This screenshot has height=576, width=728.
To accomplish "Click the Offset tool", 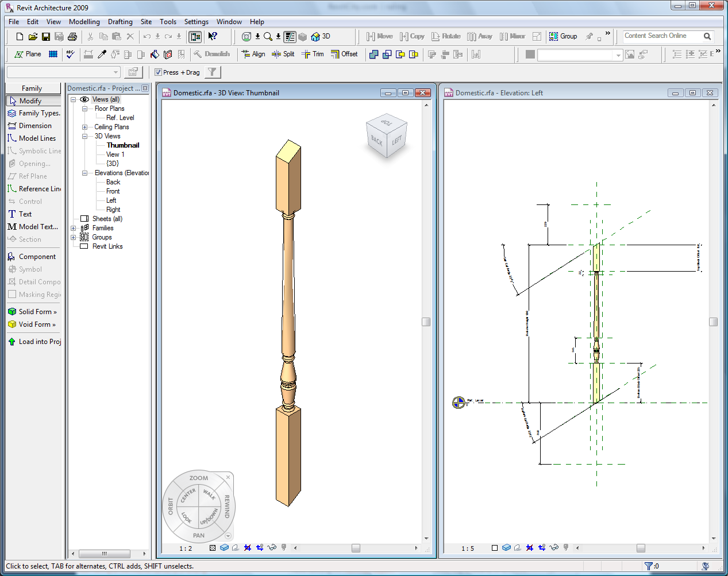I will tap(344, 54).
